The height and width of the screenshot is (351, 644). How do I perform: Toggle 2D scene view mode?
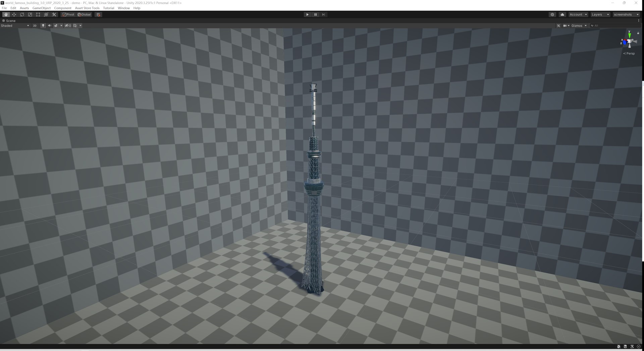[x=35, y=25]
